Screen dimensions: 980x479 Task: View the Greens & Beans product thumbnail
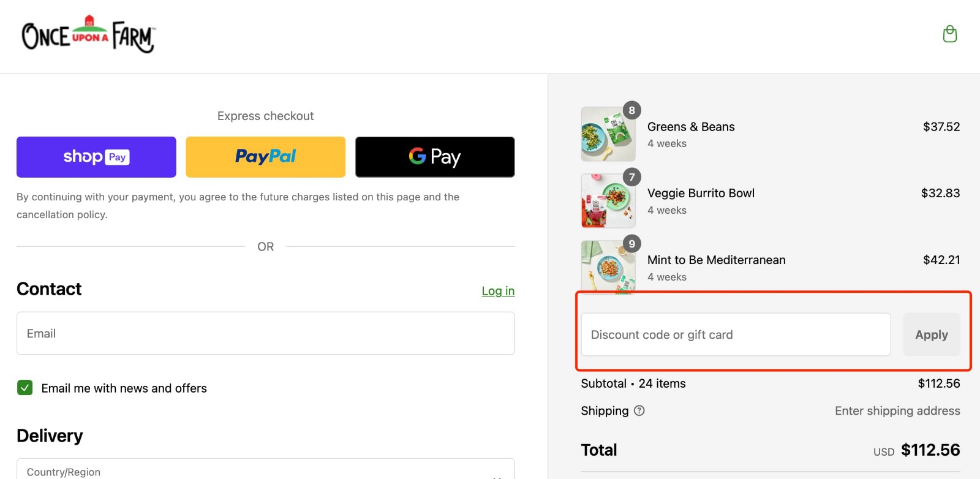pos(607,134)
